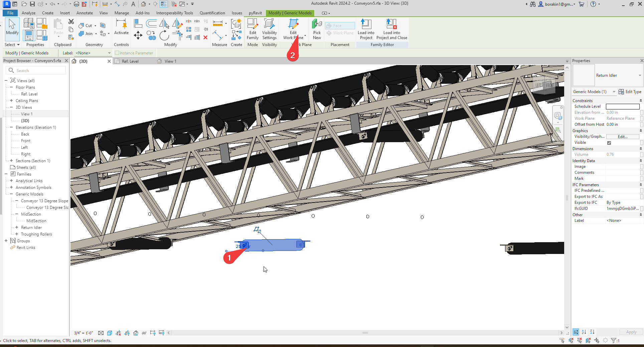Click the Rotate tool icon

click(164, 36)
